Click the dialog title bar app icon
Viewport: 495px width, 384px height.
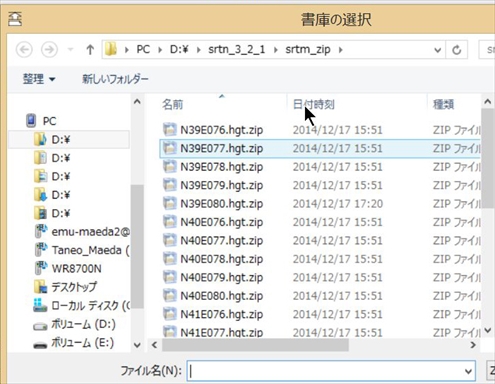coord(15,19)
